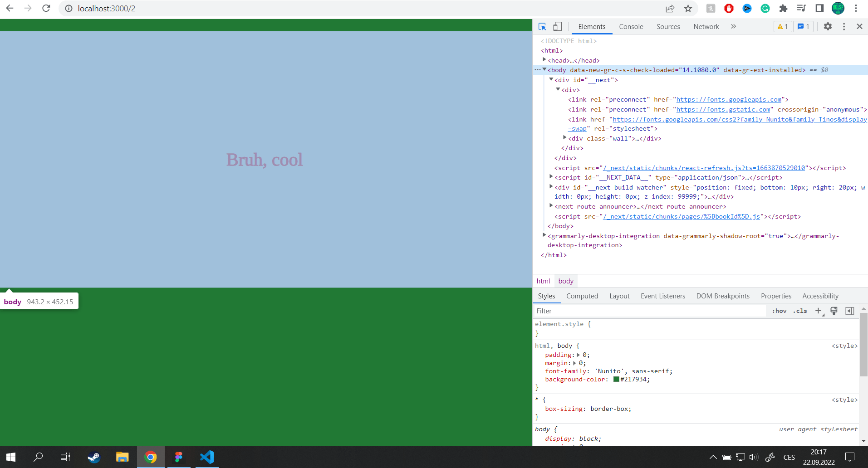Image resolution: width=868 pixels, height=468 pixels.
Task: Expand the margin shorthand property
Action: 574,363
